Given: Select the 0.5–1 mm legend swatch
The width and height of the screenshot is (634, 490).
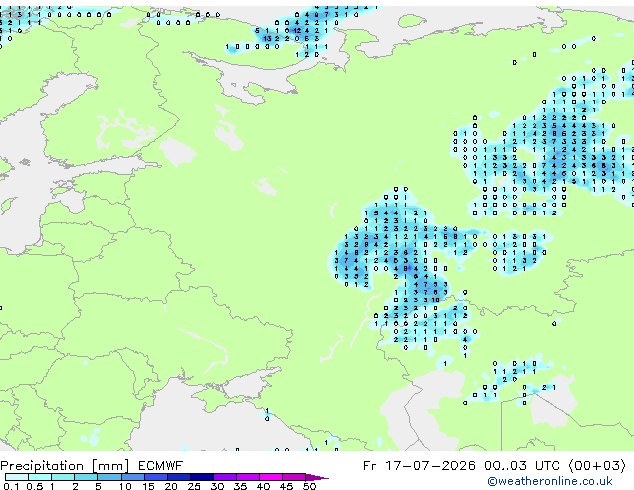Looking at the screenshot, I should point(40,477).
